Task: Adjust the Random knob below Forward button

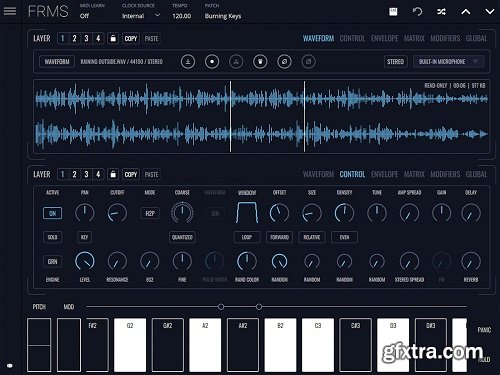Action: (279, 261)
